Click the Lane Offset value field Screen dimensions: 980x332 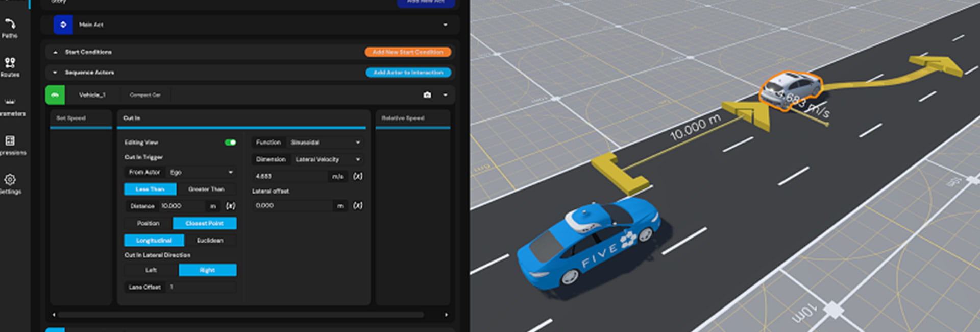(x=201, y=287)
